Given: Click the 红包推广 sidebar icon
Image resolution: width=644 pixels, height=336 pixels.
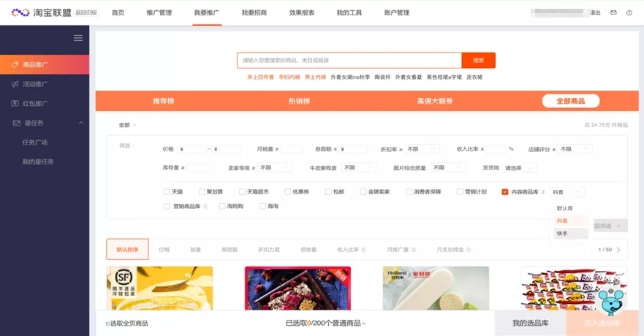Looking at the screenshot, I should point(15,104).
